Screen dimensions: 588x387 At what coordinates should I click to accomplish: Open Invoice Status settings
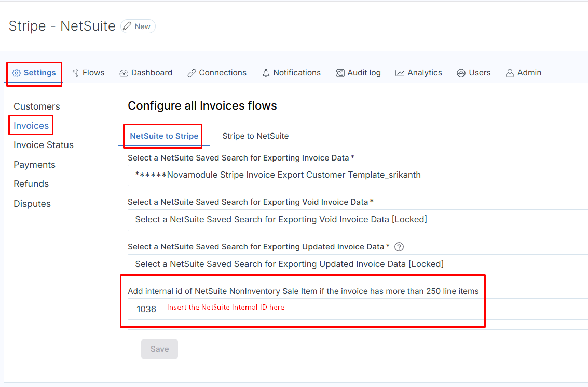click(x=44, y=145)
